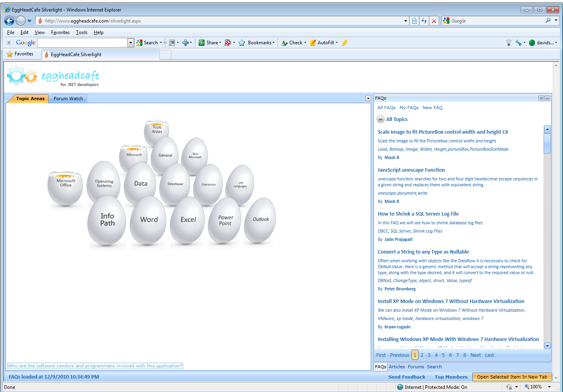This screenshot has width=563, height=392.
Task: Click the New FAQ link
Action: [x=432, y=108]
